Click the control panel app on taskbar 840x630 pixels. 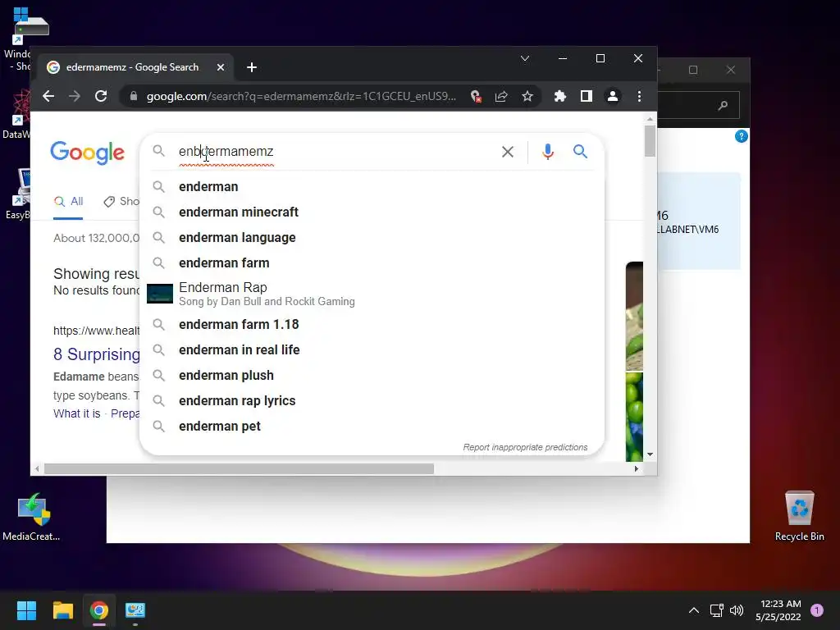point(135,610)
